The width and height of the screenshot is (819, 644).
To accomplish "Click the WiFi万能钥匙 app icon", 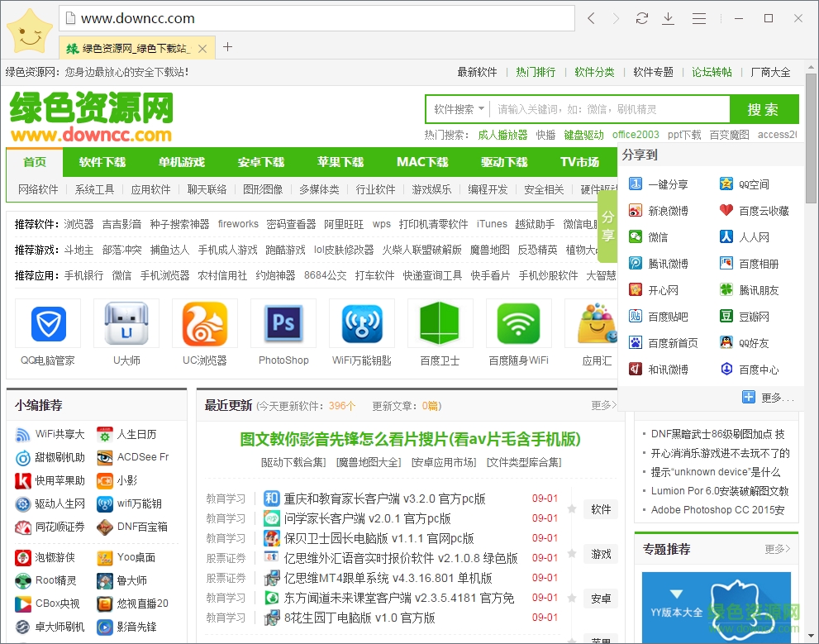I will tap(361, 323).
